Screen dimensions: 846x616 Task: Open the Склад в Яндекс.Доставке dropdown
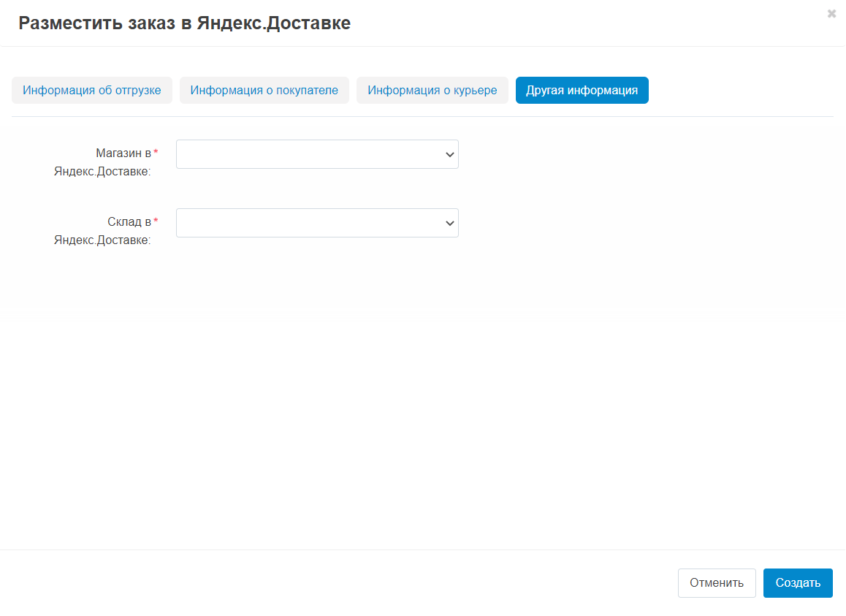point(317,223)
